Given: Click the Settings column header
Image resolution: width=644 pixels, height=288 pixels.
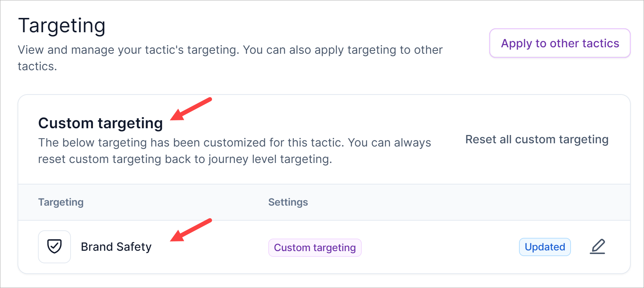Looking at the screenshot, I should click(x=288, y=202).
